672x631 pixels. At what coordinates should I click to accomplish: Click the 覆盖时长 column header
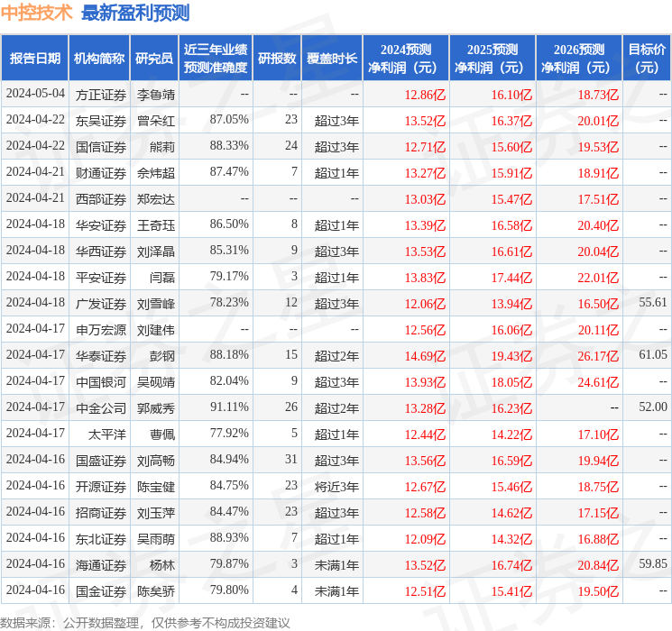coord(332,59)
